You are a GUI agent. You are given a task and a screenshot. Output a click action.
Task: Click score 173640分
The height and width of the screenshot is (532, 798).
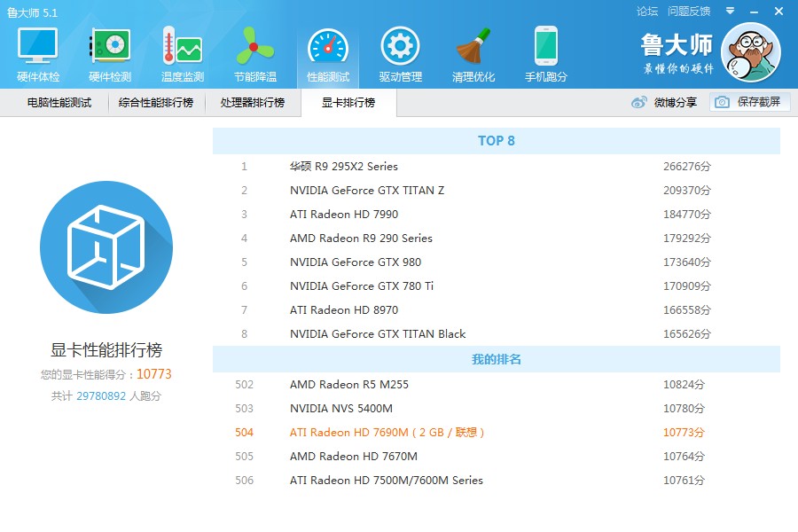[686, 262]
